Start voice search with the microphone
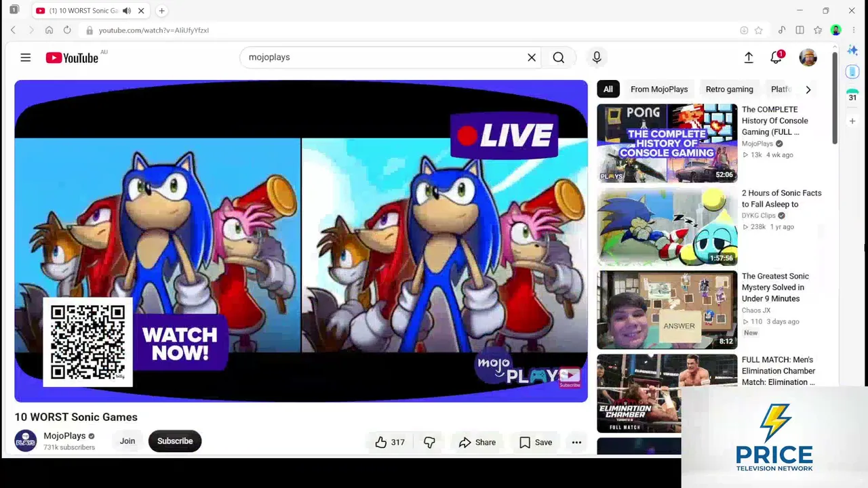868x488 pixels. pos(597,58)
